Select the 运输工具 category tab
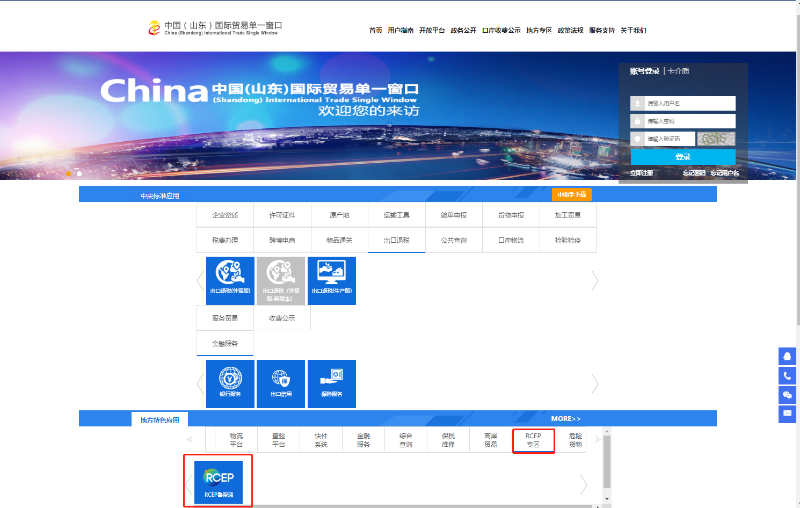This screenshot has width=800, height=508. [x=396, y=215]
